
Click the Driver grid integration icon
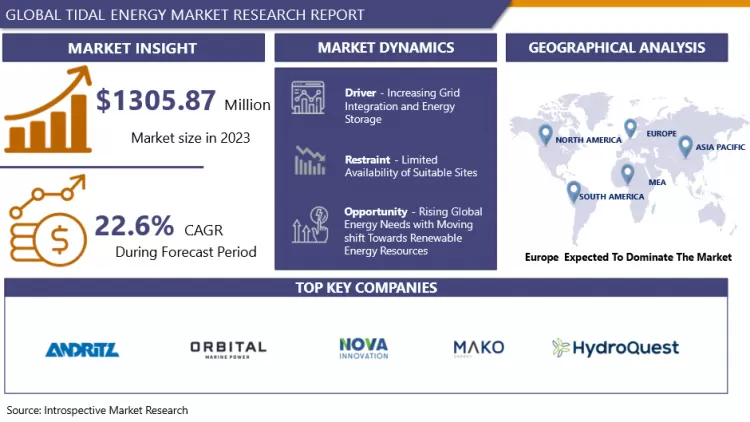[x=309, y=99]
